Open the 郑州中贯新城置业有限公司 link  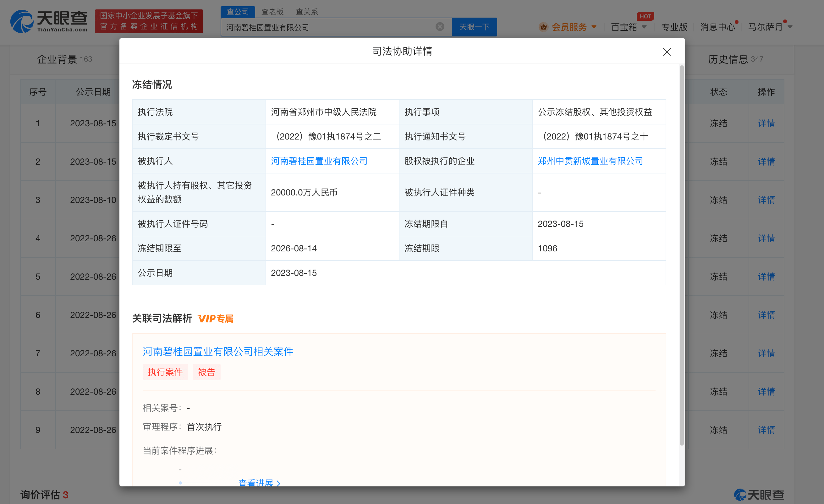click(590, 161)
